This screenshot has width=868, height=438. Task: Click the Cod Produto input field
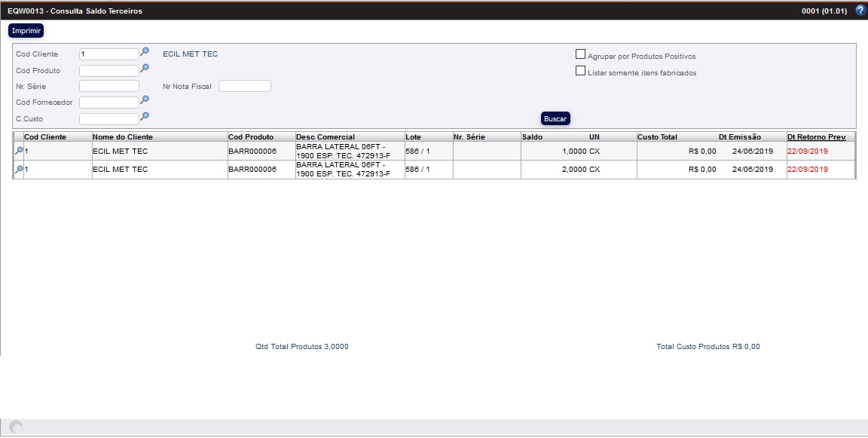point(108,71)
